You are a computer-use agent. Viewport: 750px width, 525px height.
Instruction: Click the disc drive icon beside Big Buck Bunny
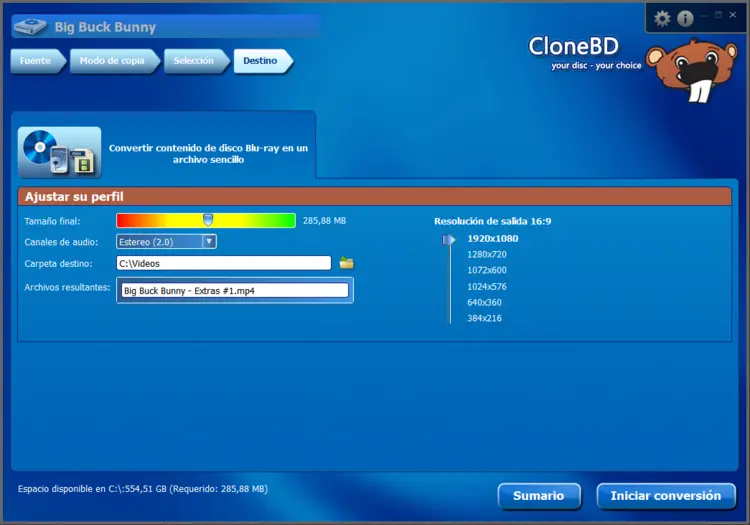(30, 27)
